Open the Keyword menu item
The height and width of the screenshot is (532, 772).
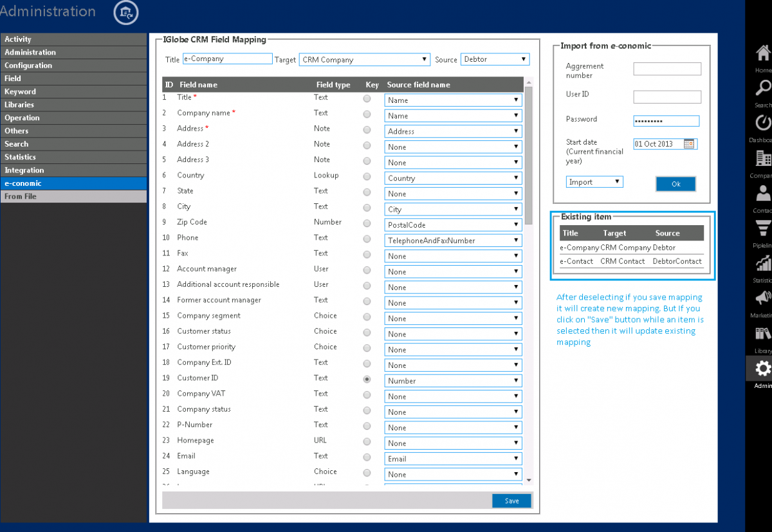click(x=73, y=91)
